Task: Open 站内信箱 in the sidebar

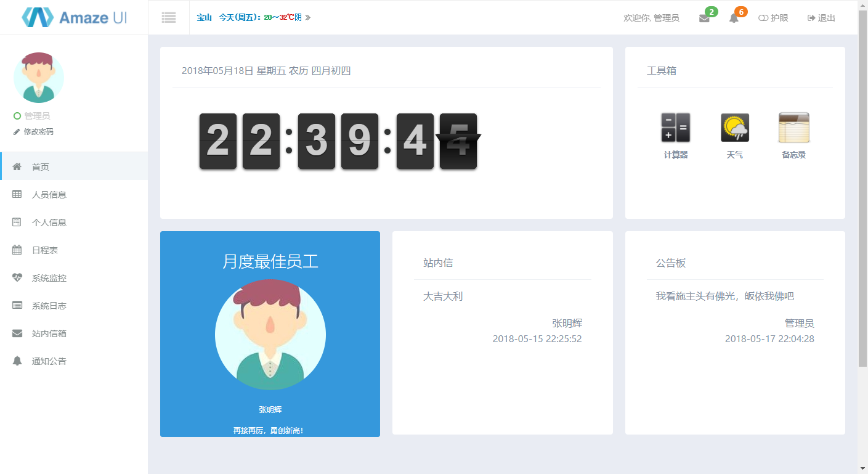Action: 49,333
